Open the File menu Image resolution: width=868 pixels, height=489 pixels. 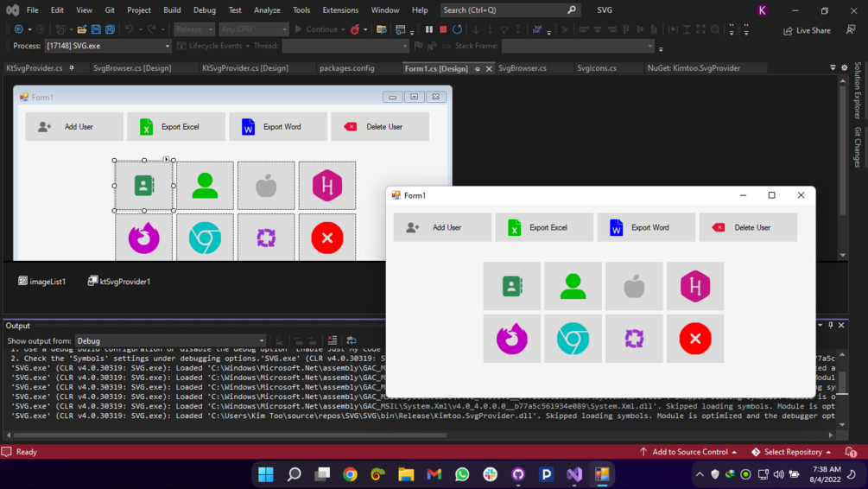pos(33,10)
